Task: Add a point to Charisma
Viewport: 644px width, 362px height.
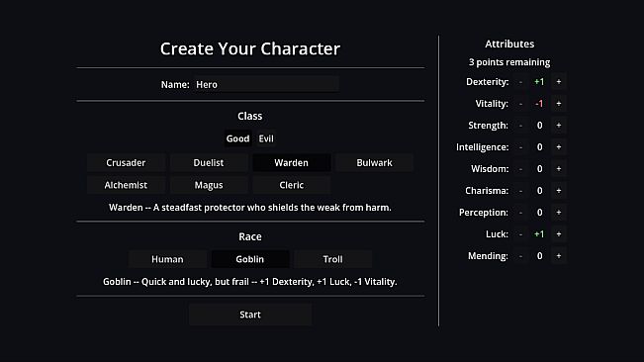Action: point(559,191)
